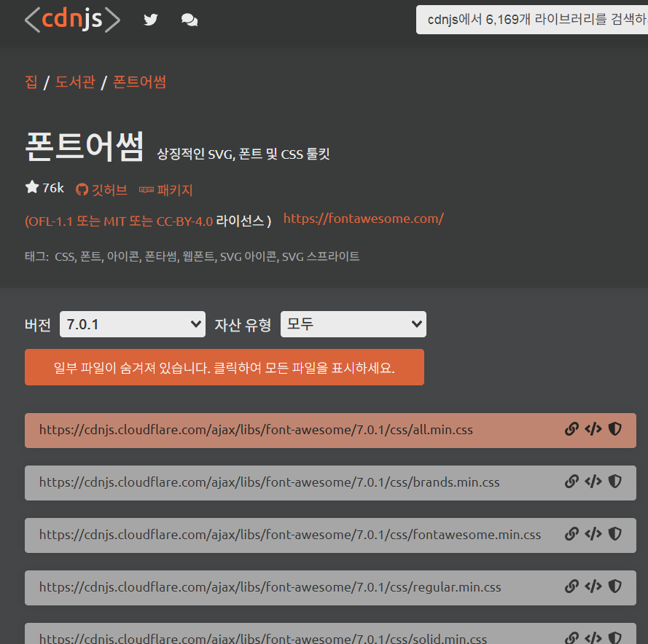Open the community chat bubbles icon
Viewport: 648px width, 644px height.
coord(190,20)
